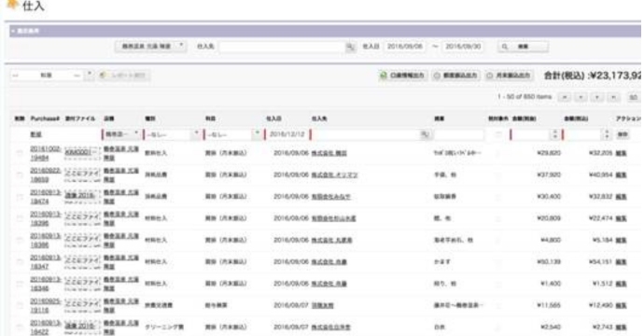Select the checkbox for purchase 20161002-19484

click(x=20, y=153)
